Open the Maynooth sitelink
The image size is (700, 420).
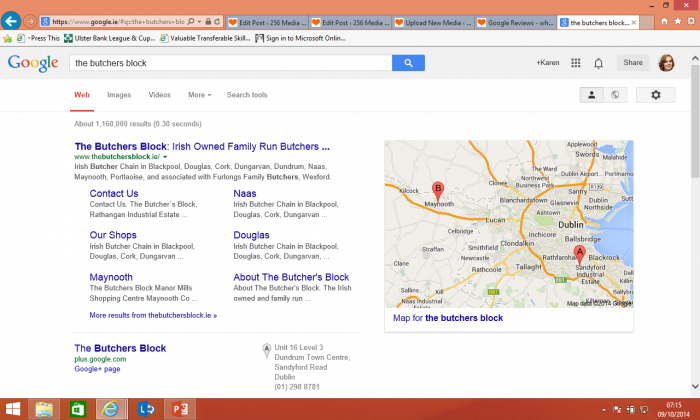pyautogui.click(x=111, y=277)
